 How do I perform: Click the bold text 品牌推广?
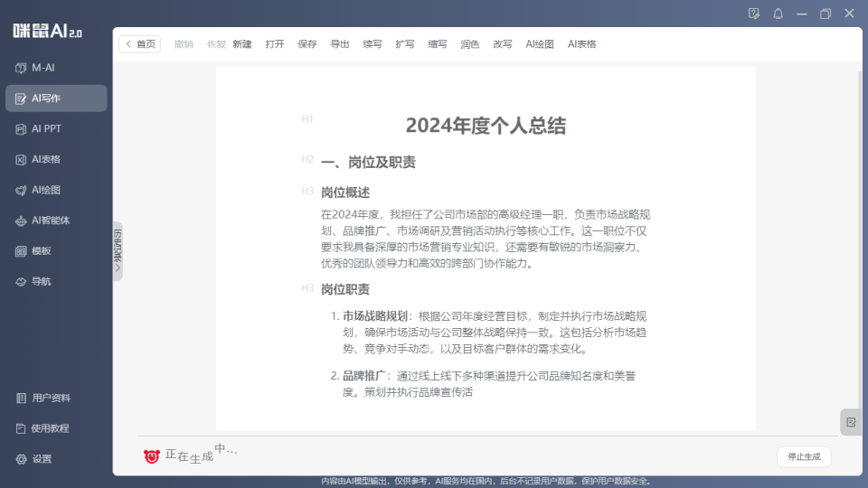[x=363, y=376]
